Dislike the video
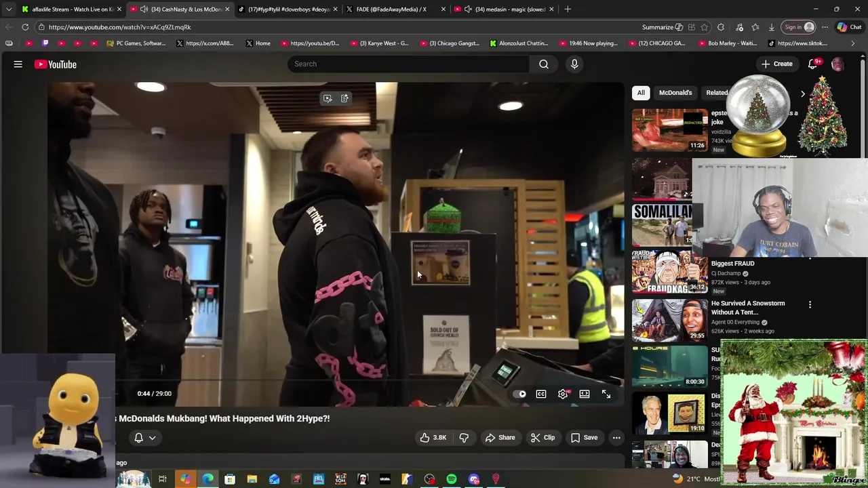This screenshot has width=868, height=488. (464, 438)
